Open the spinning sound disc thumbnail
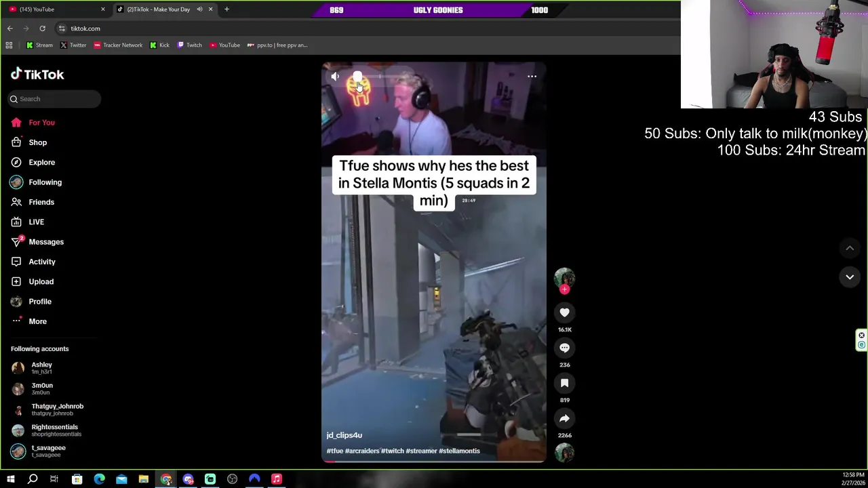This screenshot has width=868, height=488. point(564,452)
